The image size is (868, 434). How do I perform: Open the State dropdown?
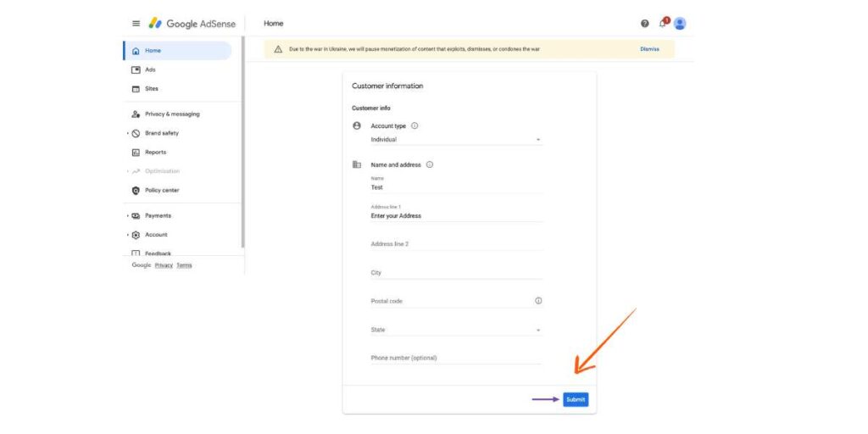(x=456, y=330)
